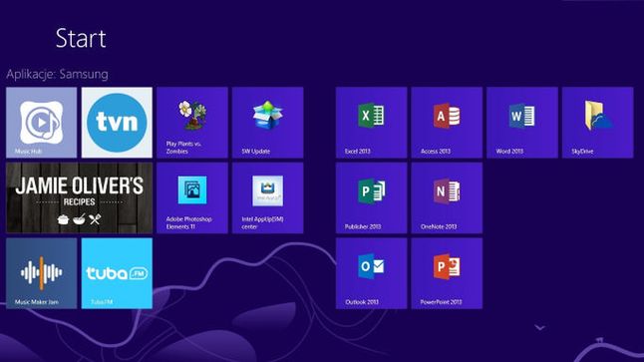Open OneNote 2013 tile
Viewport: 644px width, 362px height.
pyautogui.click(x=447, y=198)
